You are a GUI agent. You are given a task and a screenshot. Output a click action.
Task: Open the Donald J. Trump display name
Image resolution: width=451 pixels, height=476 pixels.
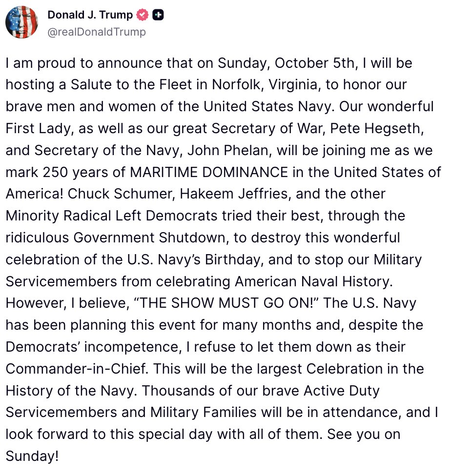90,15
